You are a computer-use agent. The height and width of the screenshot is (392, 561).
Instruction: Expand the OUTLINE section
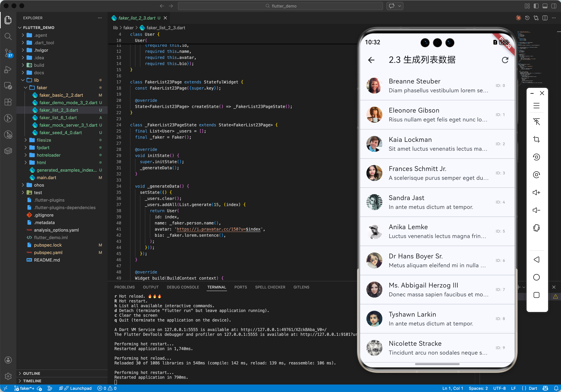coord(32,373)
